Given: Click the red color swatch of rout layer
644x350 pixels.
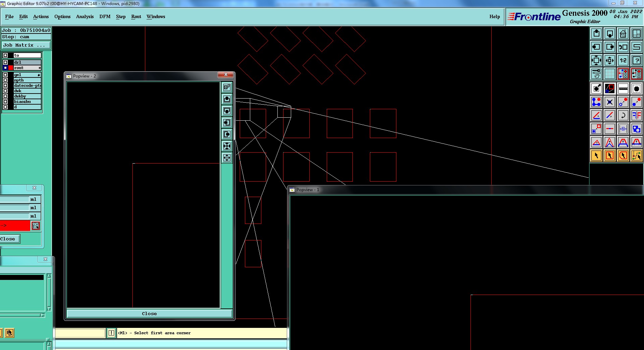Looking at the screenshot, I should [x=11, y=68].
